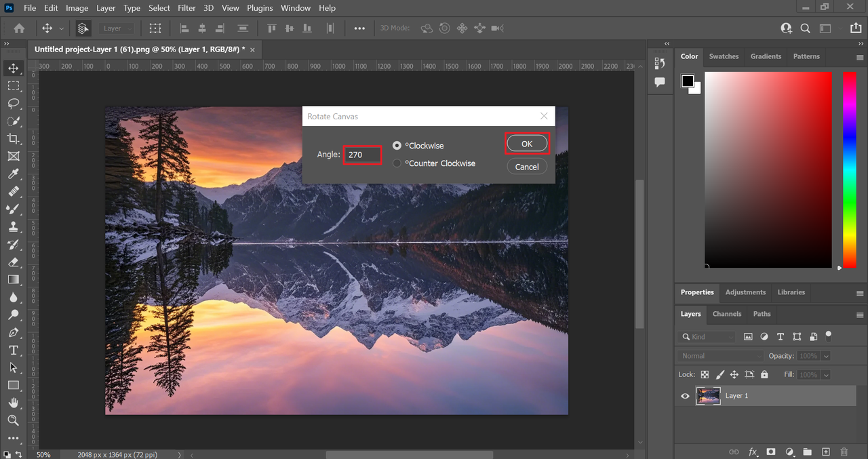Select the History Brush tool
868x459 pixels.
tap(13, 245)
